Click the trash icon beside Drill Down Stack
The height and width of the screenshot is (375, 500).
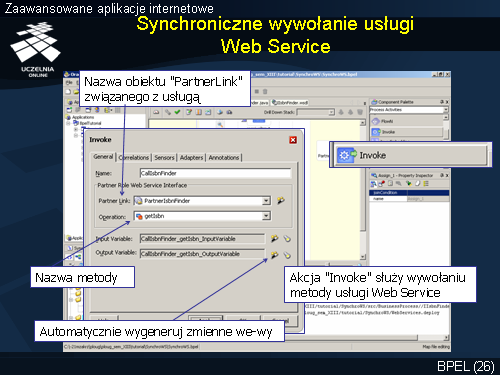click(x=360, y=112)
